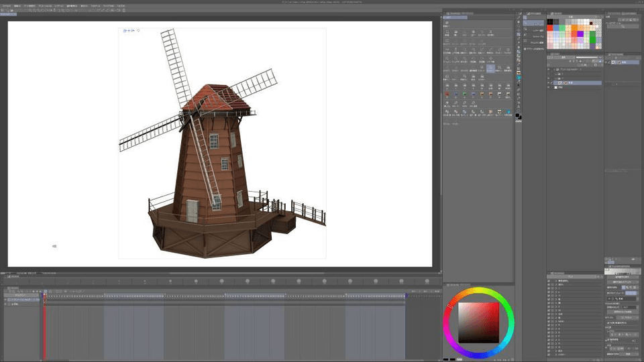Click the canvas horizontal scrollbar
This screenshot has height=362, width=644.
pos(246,273)
